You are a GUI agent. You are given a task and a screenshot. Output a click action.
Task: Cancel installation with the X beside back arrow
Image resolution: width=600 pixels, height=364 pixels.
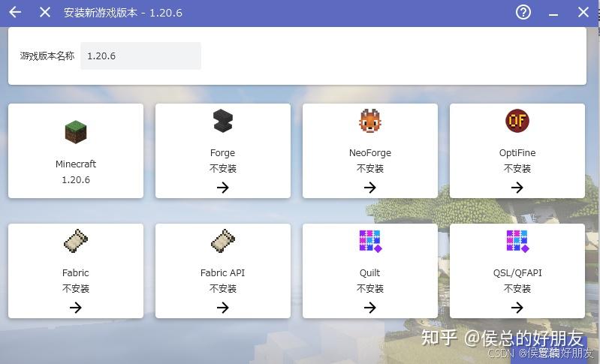pyautogui.click(x=45, y=12)
